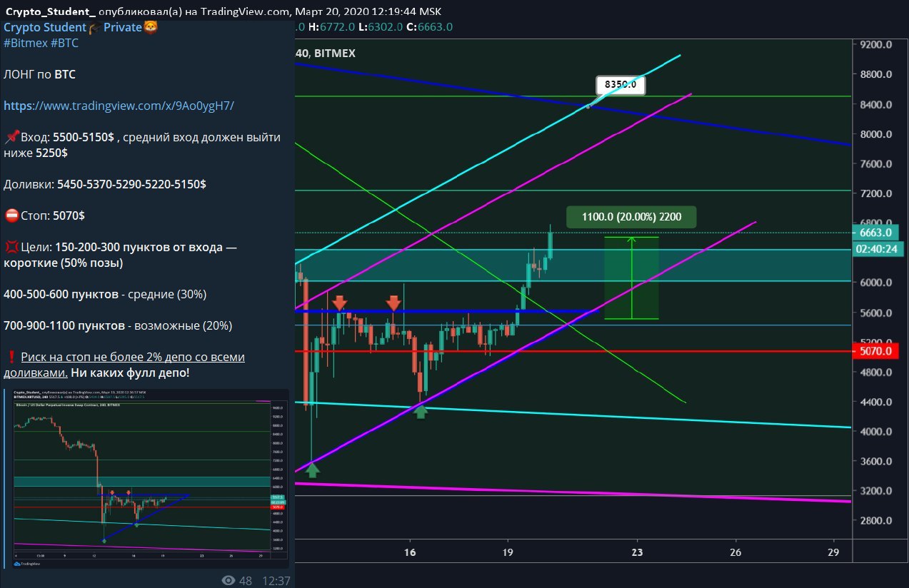Click the L:6302.0 low value in header

pos(380,27)
